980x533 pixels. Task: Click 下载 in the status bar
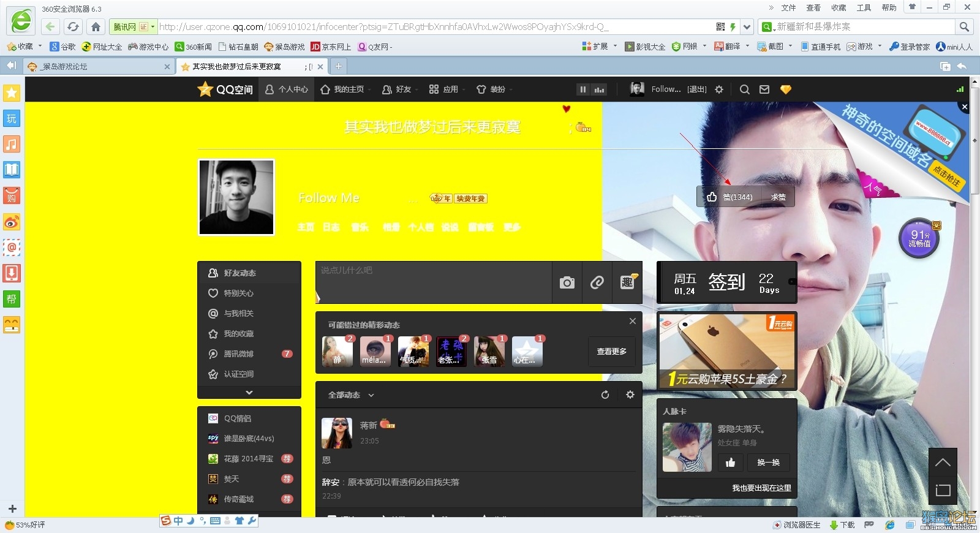coord(842,525)
